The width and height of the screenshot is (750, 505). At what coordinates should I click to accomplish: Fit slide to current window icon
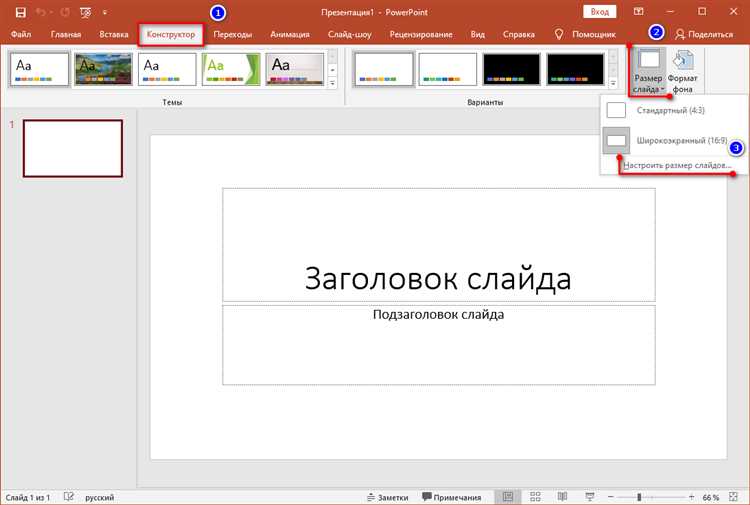coord(735,497)
